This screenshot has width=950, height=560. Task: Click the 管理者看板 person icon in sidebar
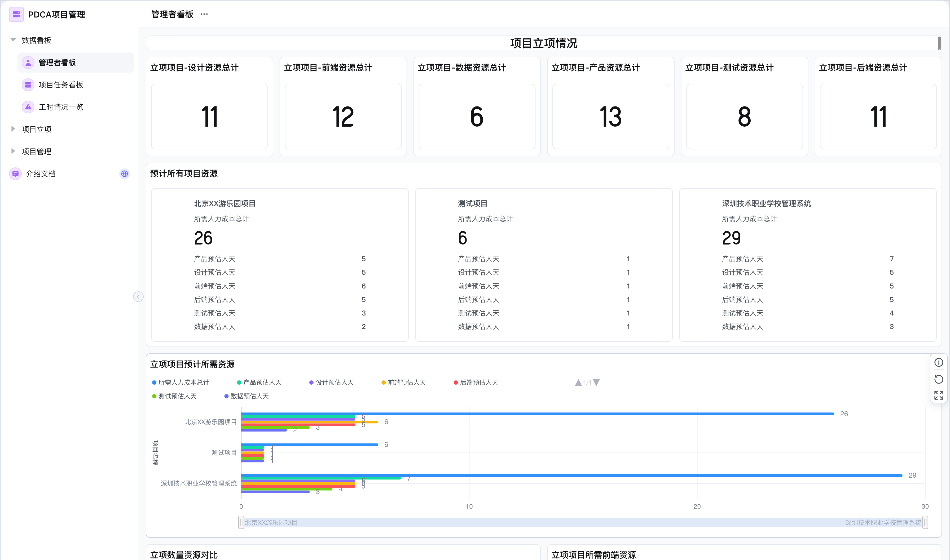pos(28,63)
